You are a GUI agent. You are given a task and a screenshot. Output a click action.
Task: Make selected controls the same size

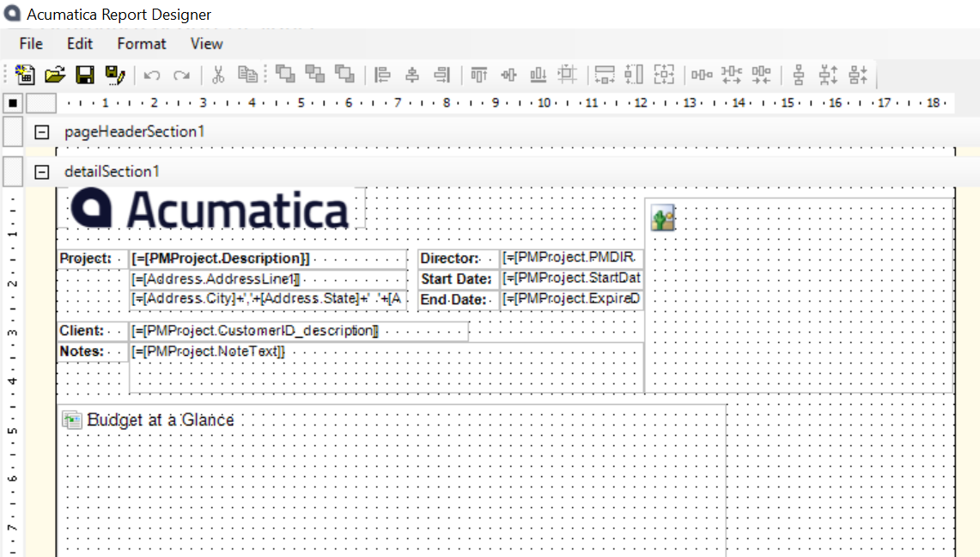664,75
